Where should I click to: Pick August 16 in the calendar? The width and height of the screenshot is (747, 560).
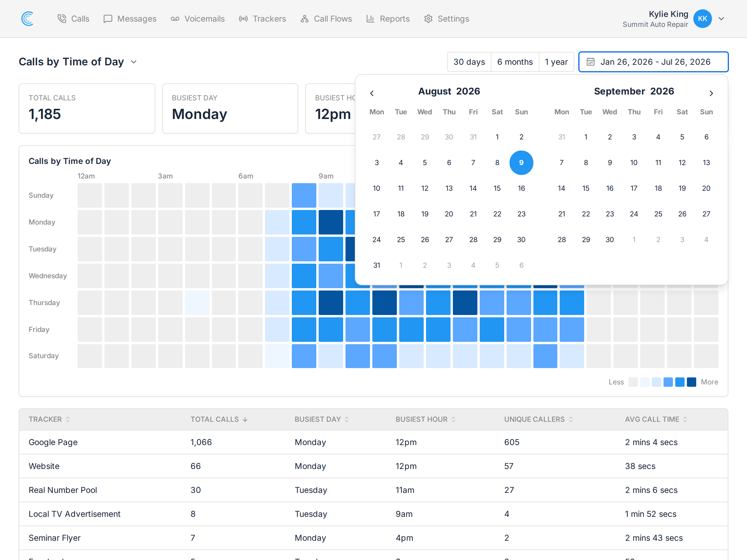tap(521, 188)
